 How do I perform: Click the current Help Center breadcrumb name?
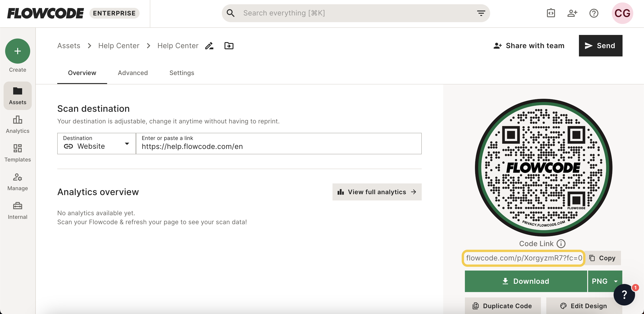178,45
